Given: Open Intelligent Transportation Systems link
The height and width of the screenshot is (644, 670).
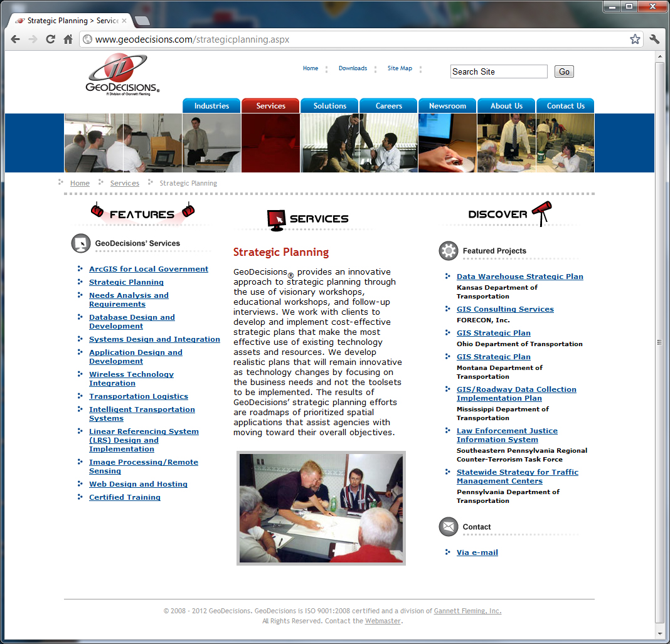Looking at the screenshot, I should tap(142, 414).
